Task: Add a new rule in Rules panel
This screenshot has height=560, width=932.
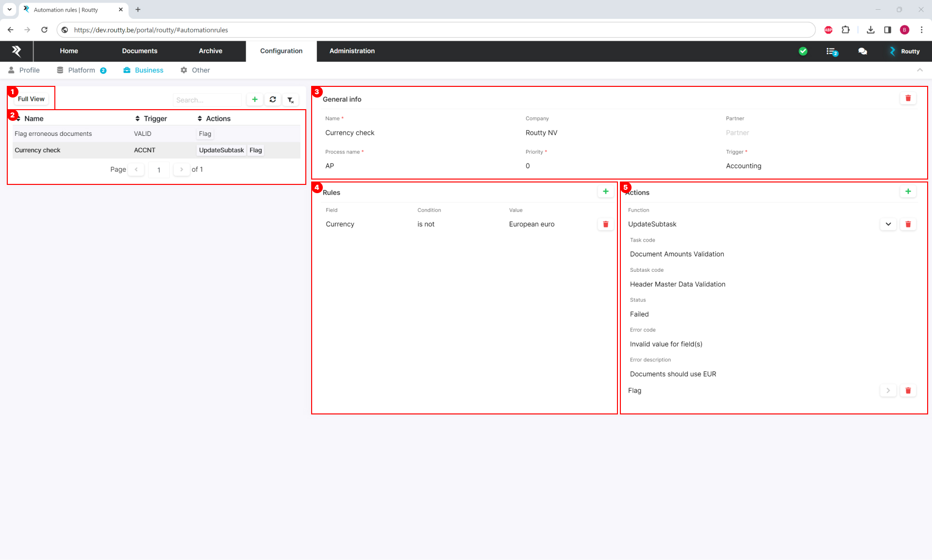Action: [605, 192]
